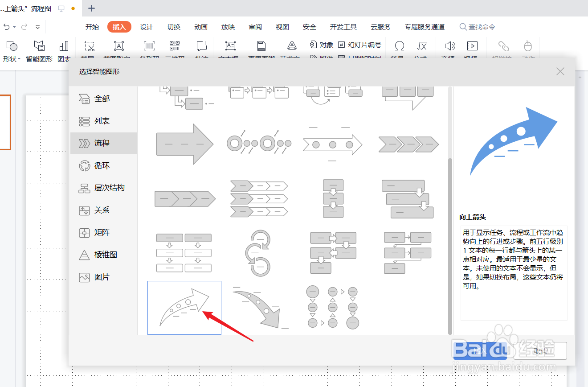The height and width of the screenshot is (387, 588).
Task: Choose the outlined arrow with three circles graphic
Action: tap(332, 144)
